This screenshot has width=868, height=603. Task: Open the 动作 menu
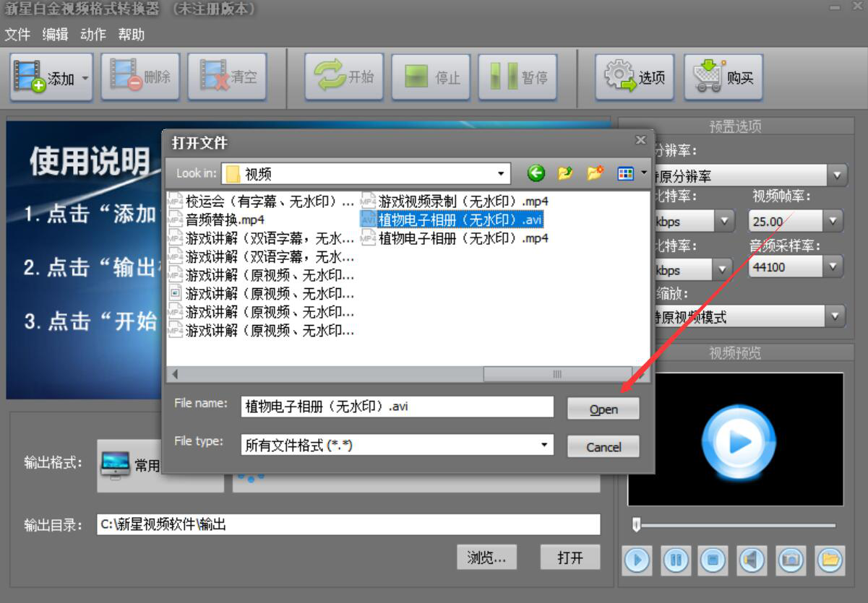coord(93,34)
